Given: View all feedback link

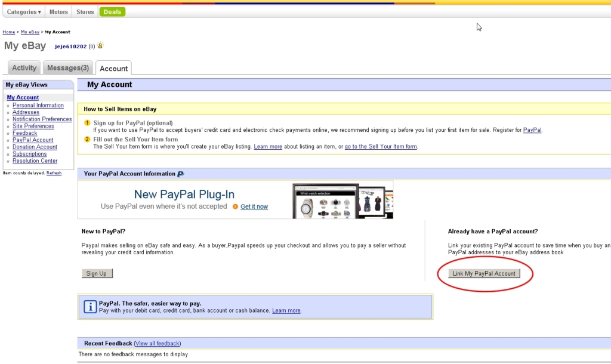Looking at the screenshot, I should pos(158,343).
